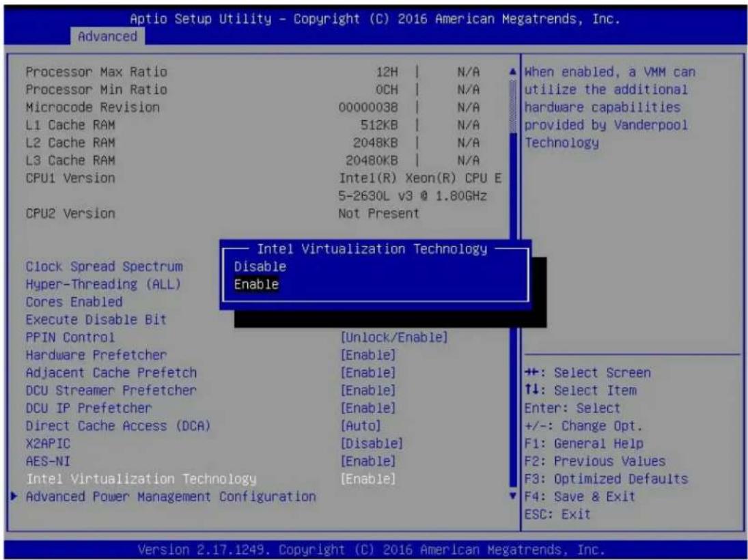Screen dimensions: 748x560
Task: Click F3: Optimized Defaults hint
Action: point(607,479)
